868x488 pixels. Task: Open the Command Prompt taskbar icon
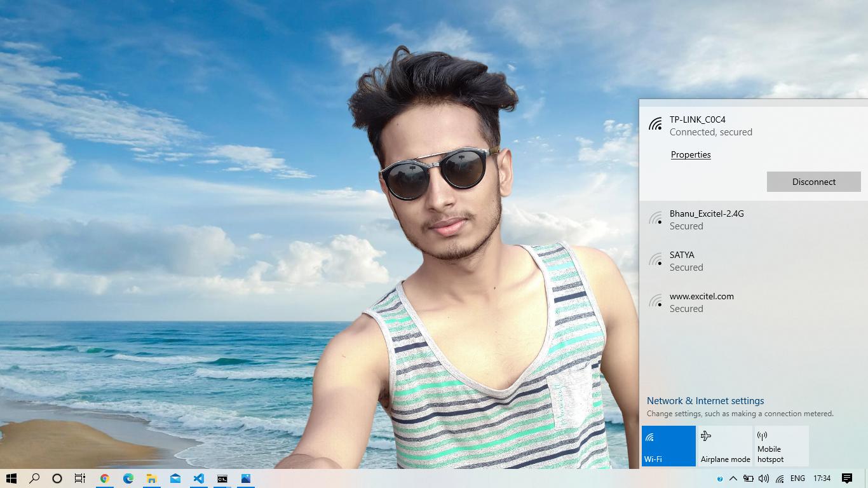(x=222, y=478)
